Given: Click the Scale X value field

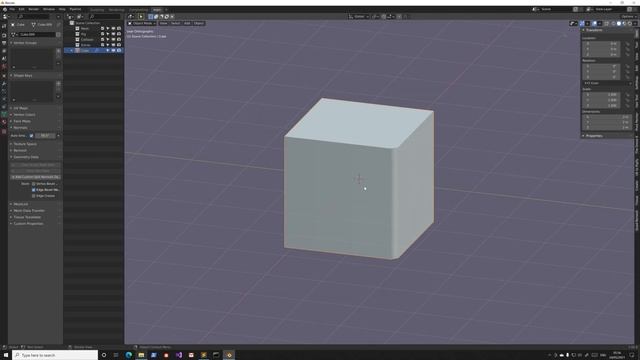Looking at the screenshot, I should coord(602,94).
